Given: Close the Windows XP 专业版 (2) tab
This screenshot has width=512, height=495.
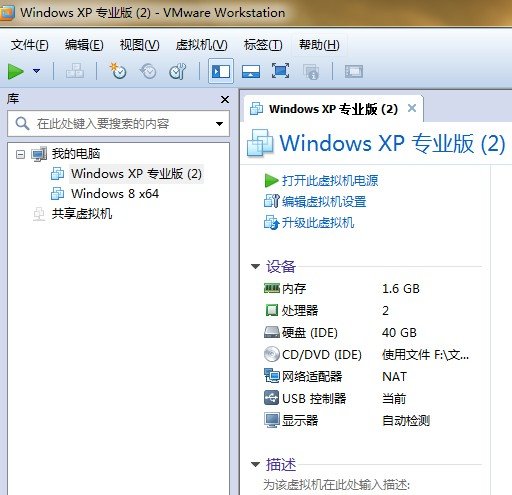Looking at the screenshot, I should pos(412,108).
